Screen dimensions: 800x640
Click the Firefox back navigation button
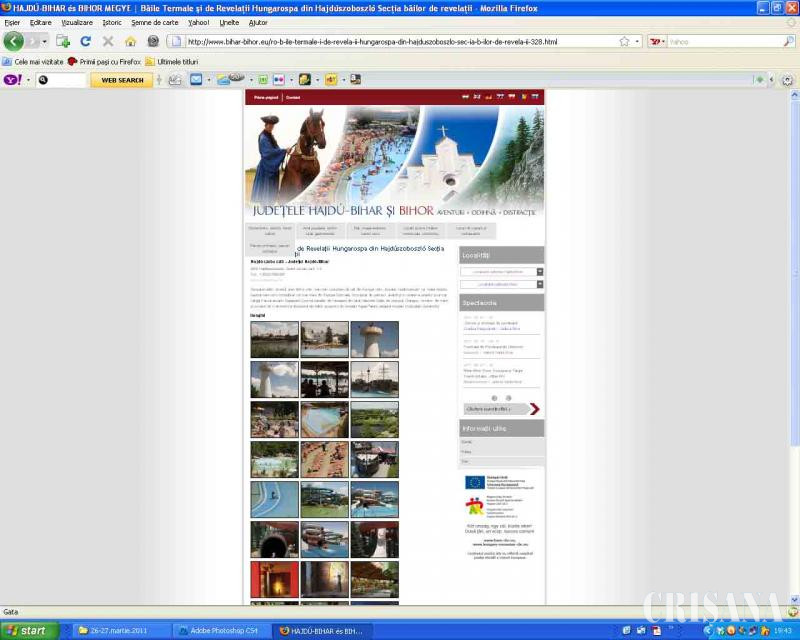[13, 41]
